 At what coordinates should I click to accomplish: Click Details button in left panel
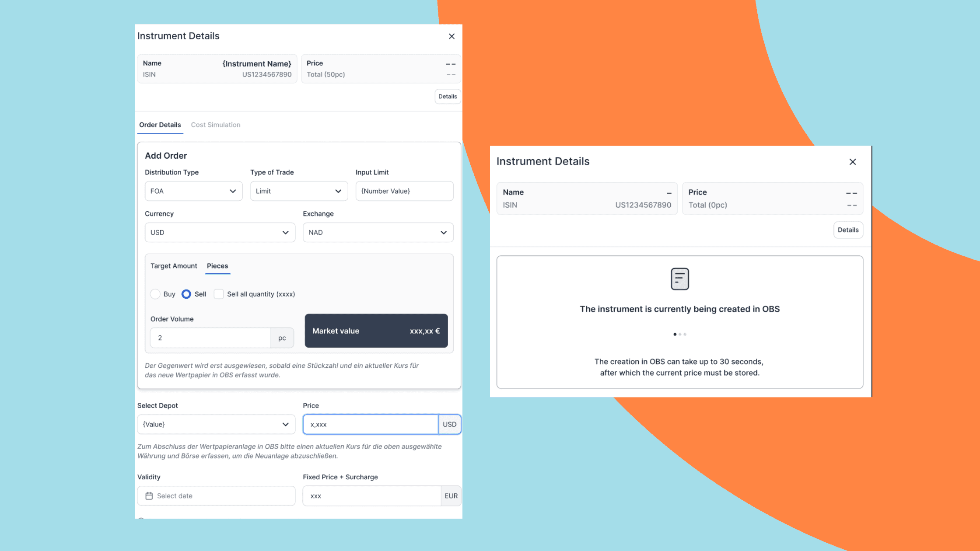click(x=447, y=97)
